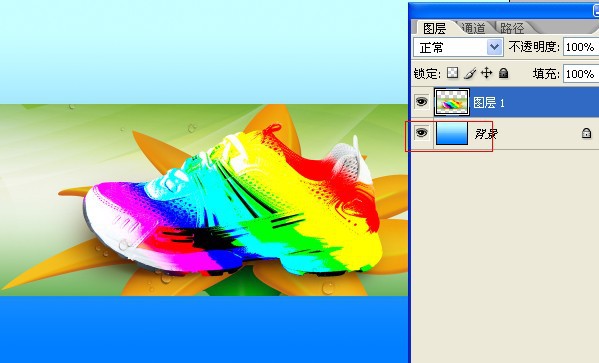Click the 填充 fill value field

[x=581, y=74]
